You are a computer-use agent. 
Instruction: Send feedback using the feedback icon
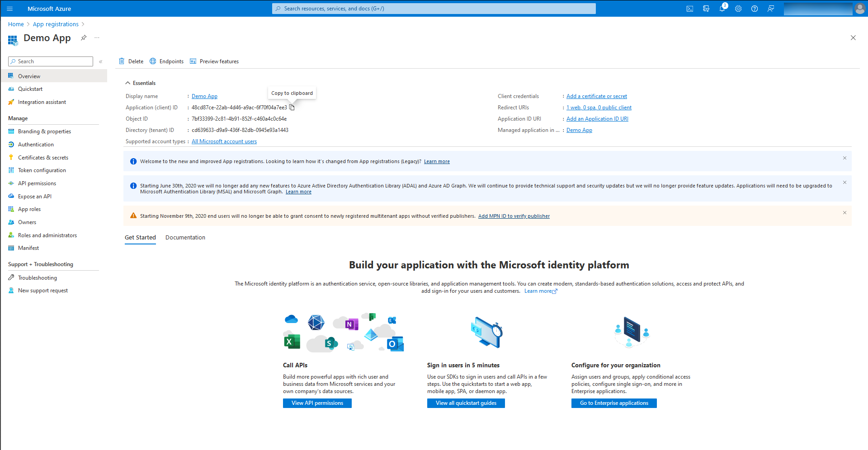(771, 9)
